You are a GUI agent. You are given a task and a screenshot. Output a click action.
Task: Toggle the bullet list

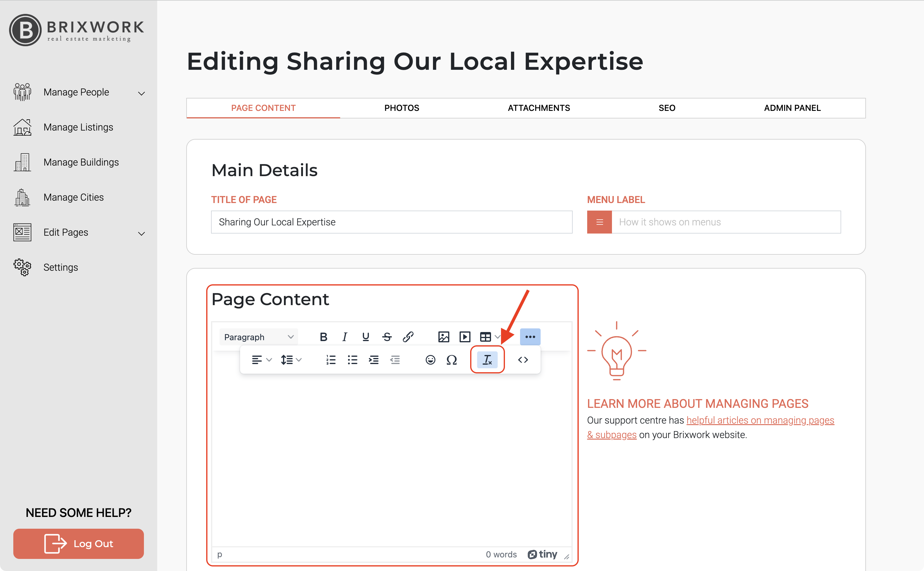click(x=352, y=360)
